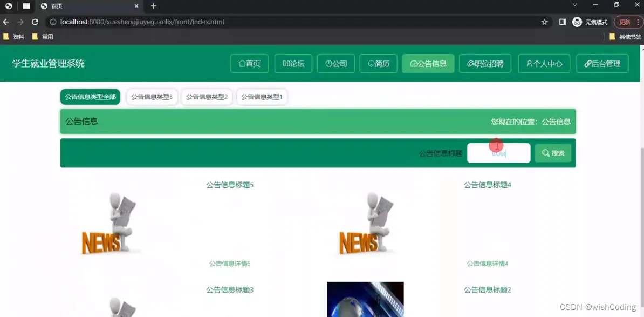Click 公告信息详情4 text
Image resolution: width=644 pixels, height=317 pixels.
(488, 264)
